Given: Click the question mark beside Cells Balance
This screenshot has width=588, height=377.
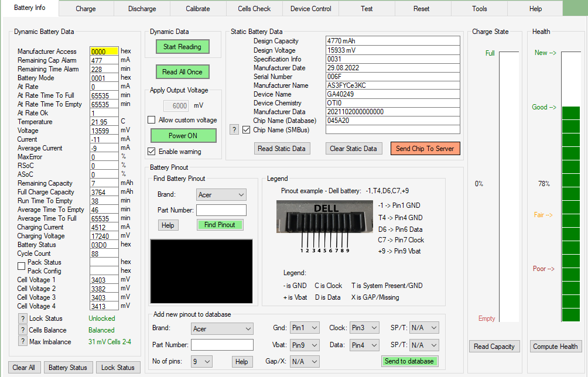Looking at the screenshot, I should (23, 330).
